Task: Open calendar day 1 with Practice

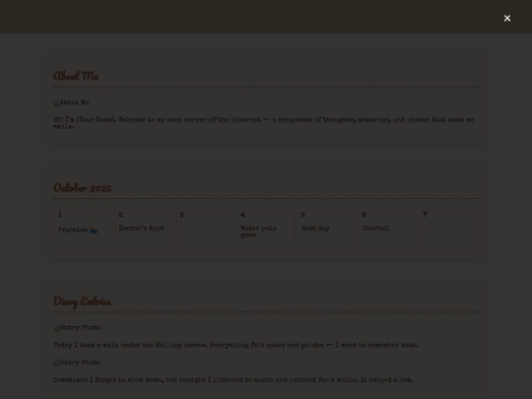Action: [x=84, y=229]
